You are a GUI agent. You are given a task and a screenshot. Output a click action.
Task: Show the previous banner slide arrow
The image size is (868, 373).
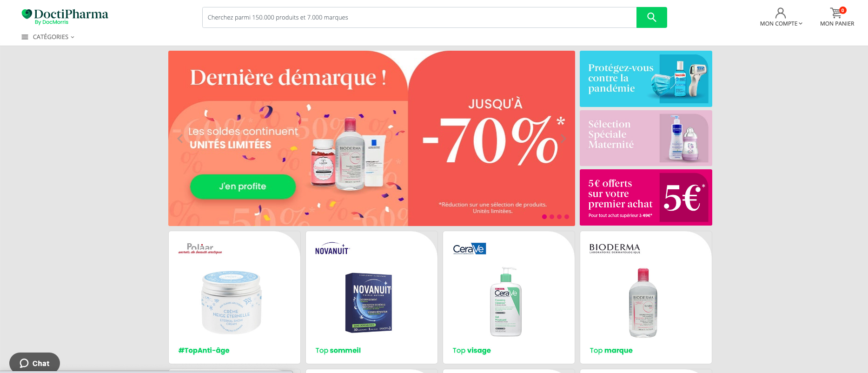180,138
